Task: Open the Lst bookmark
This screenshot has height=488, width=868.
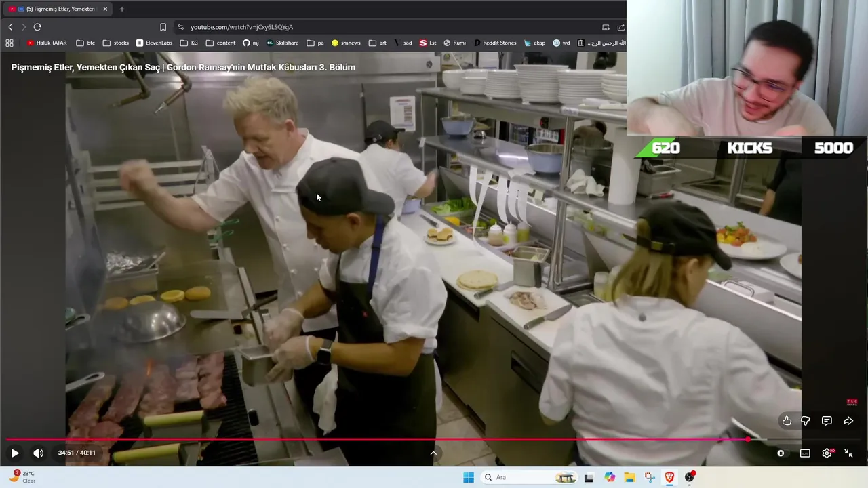Action: tap(428, 43)
